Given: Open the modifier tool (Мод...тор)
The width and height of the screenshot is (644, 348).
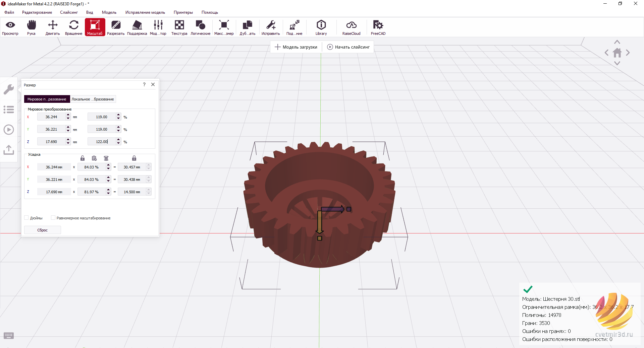Looking at the screenshot, I should [x=158, y=27].
